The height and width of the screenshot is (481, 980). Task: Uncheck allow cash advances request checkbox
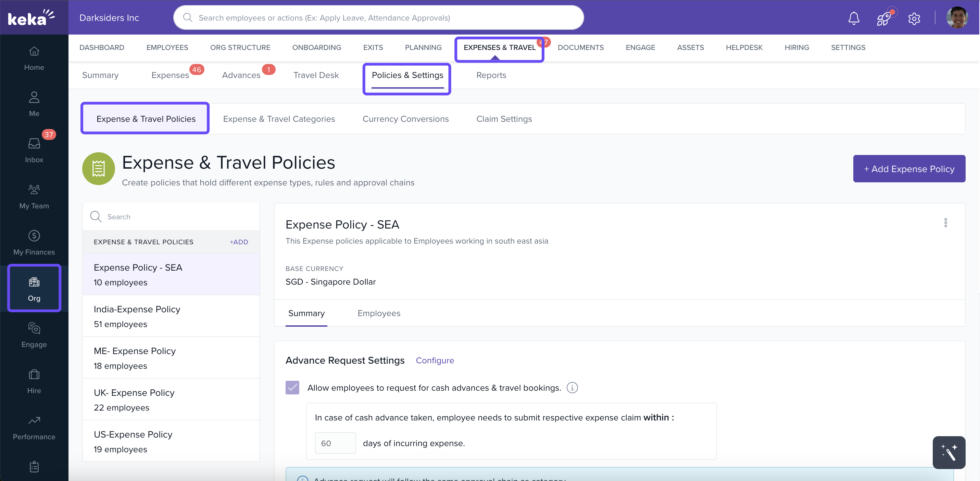[292, 388]
